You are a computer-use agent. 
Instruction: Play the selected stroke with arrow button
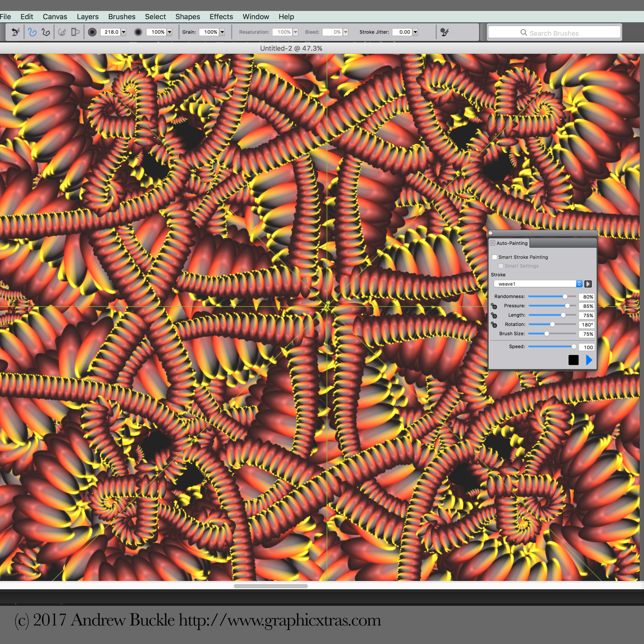pyautogui.click(x=588, y=284)
